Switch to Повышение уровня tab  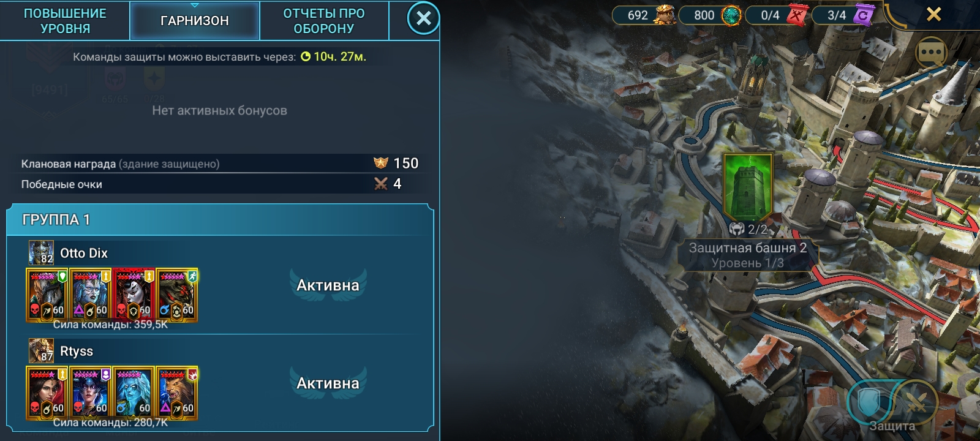click(65, 20)
